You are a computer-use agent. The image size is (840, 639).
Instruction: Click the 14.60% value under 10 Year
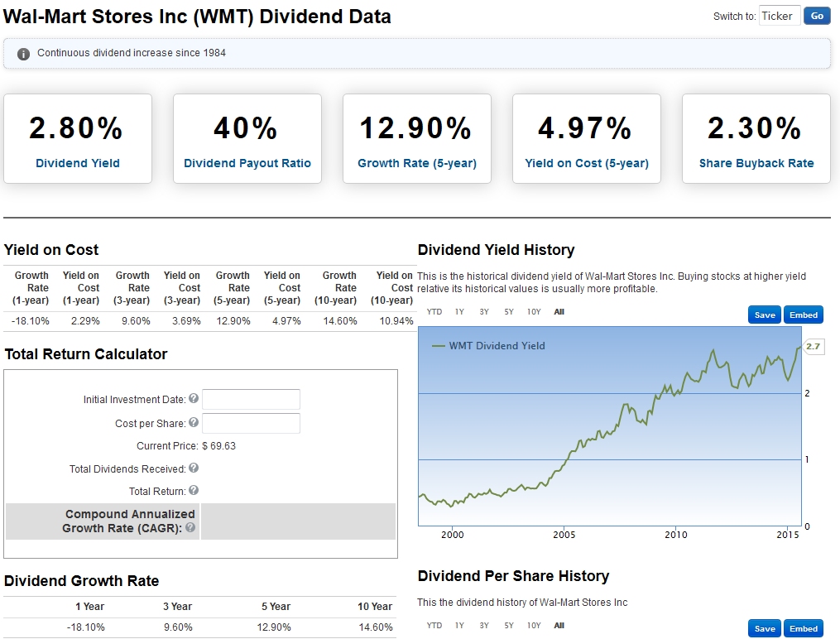click(376, 627)
